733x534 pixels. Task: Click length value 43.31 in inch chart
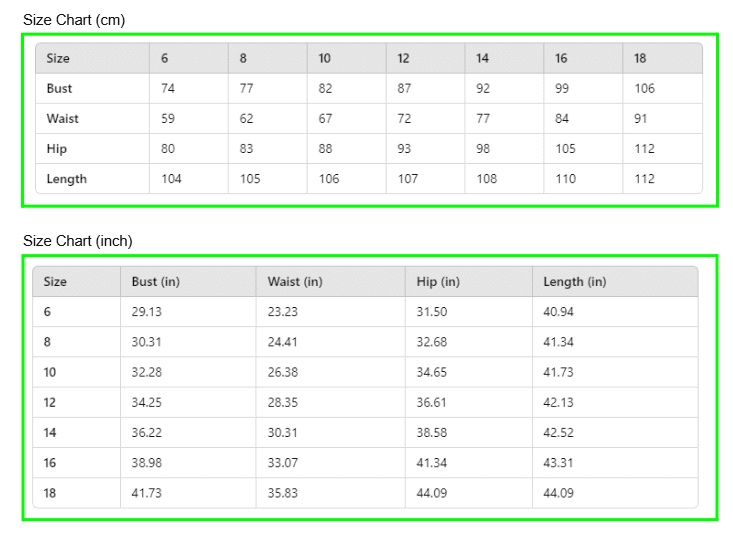pos(558,463)
